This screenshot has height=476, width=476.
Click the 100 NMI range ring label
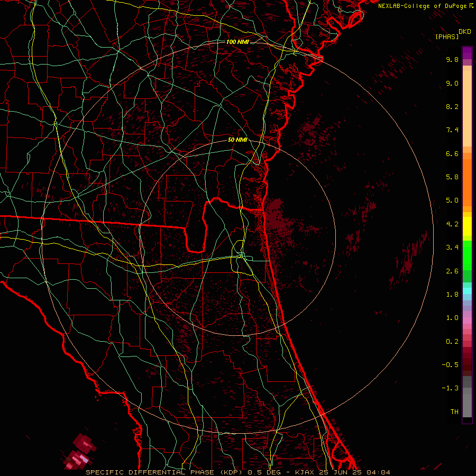coord(237,42)
